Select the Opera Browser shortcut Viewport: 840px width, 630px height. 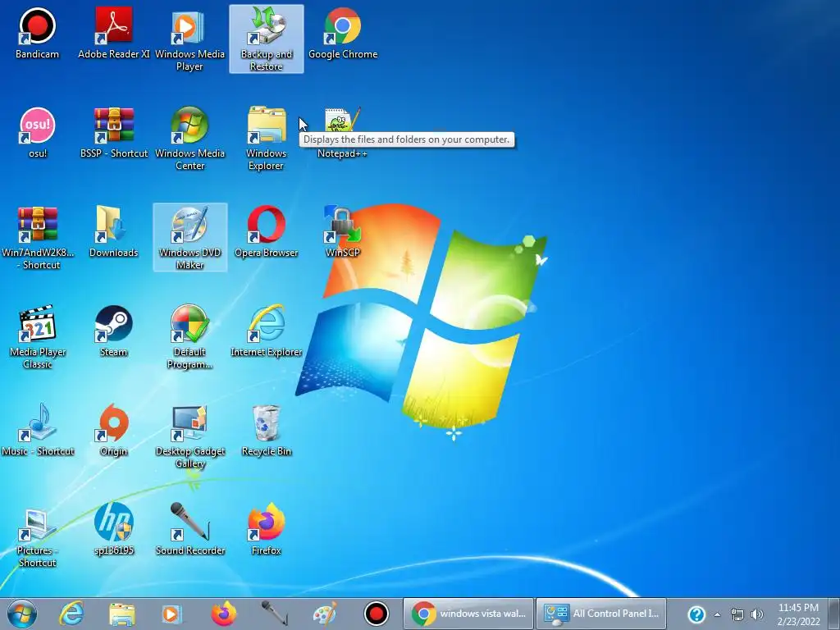click(267, 231)
